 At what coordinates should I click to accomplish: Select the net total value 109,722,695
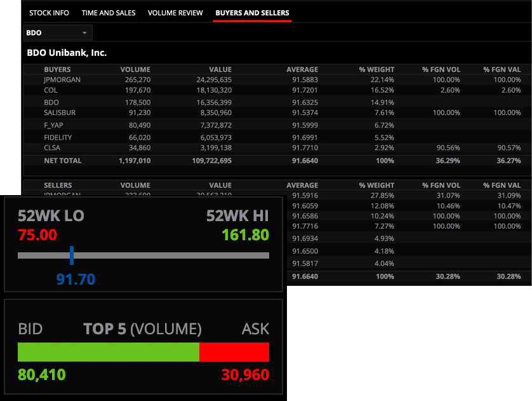212,161
